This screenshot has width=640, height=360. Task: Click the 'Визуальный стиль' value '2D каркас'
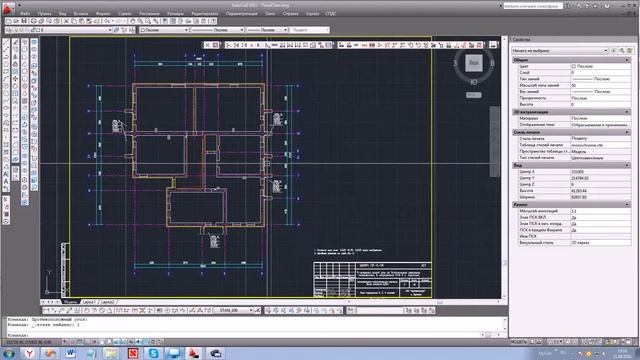click(x=600, y=242)
